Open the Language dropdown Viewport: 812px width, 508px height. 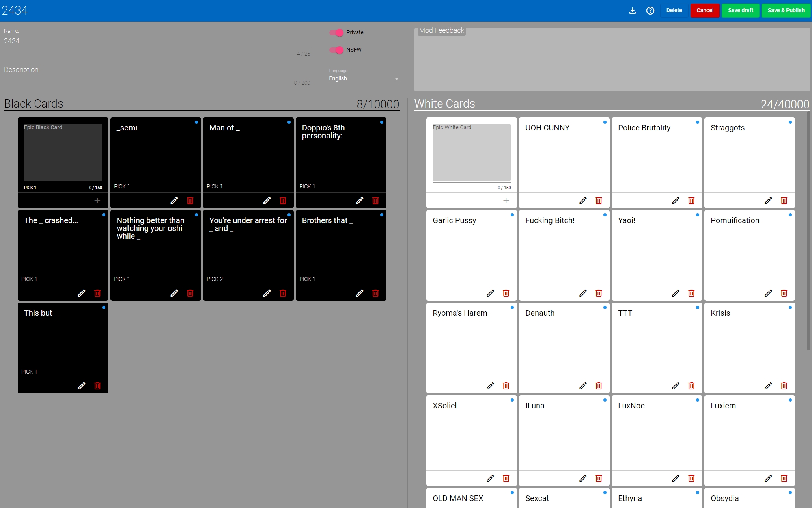pyautogui.click(x=364, y=79)
